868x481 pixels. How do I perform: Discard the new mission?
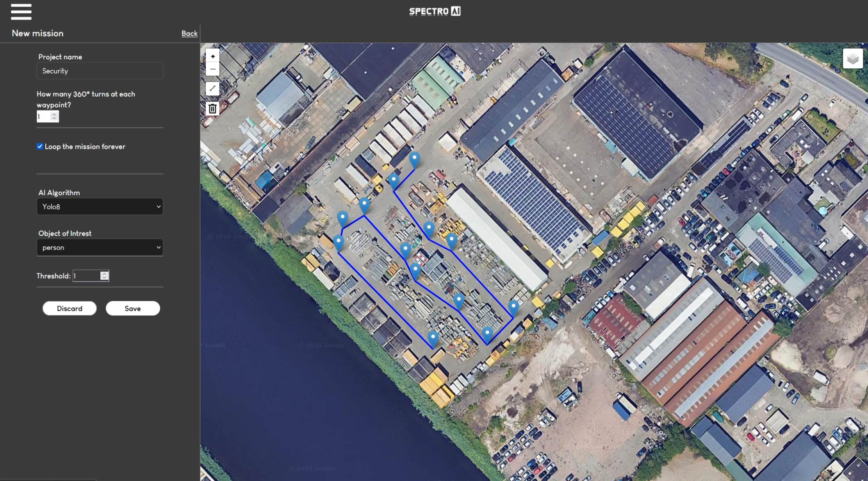tap(70, 308)
